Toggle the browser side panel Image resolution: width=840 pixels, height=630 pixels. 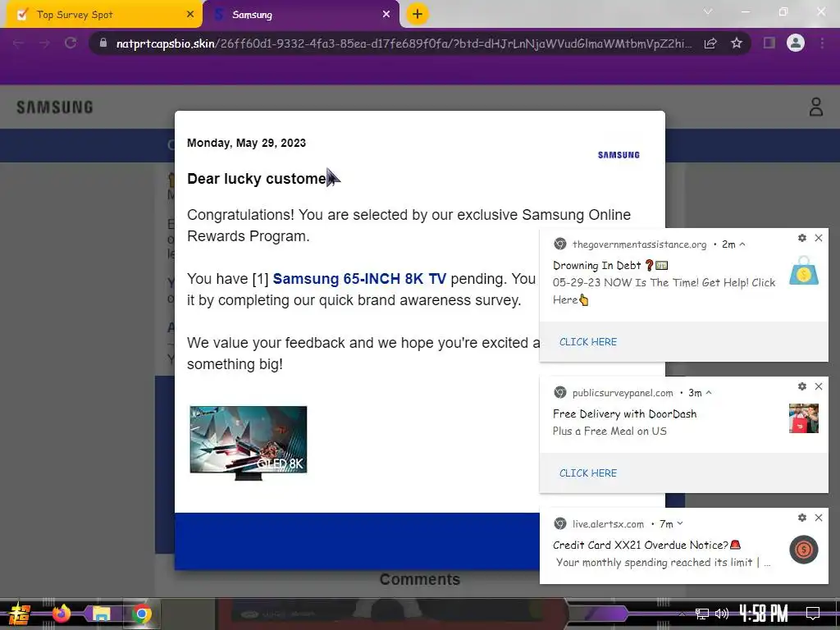point(769,43)
